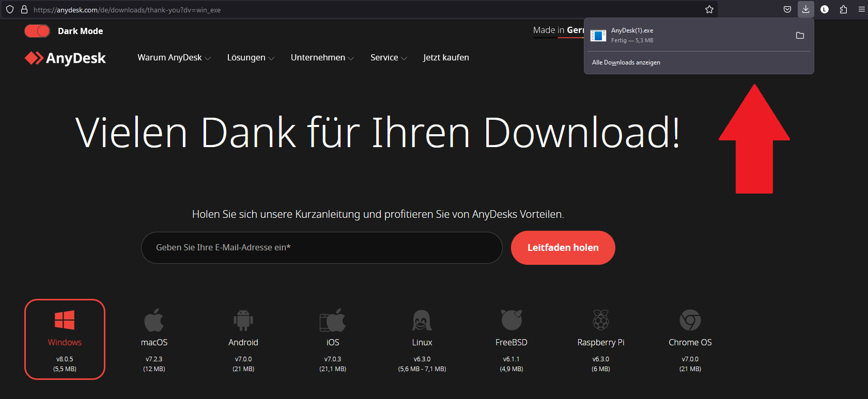This screenshot has height=399, width=868.
Task: Expand the Warum AnyDesk menu
Action: point(174,58)
